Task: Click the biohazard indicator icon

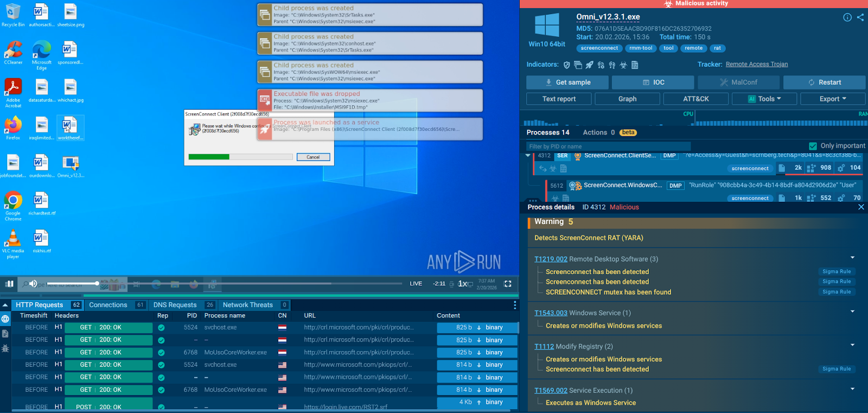Action: 623,65
